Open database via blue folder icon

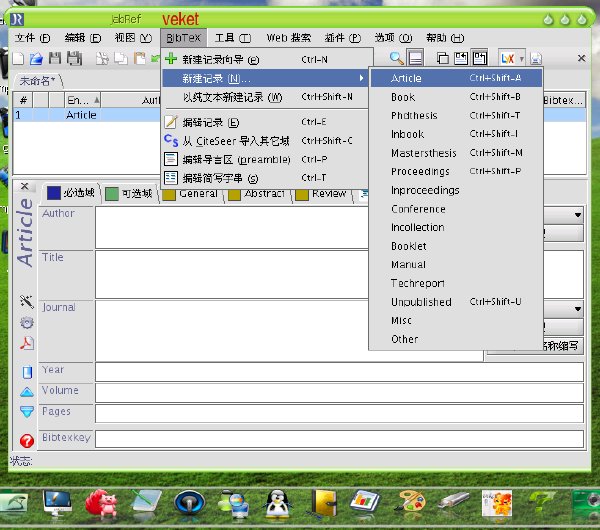coord(36,59)
